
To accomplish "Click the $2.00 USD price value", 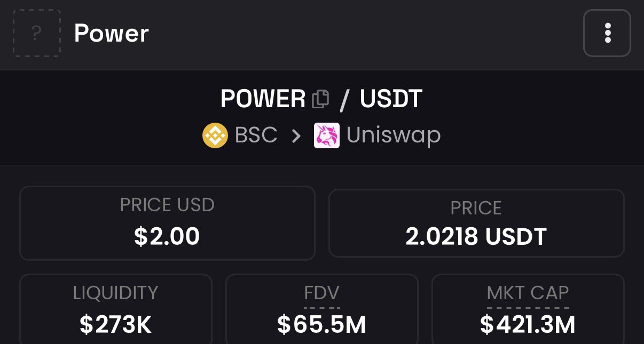I will (x=167, y=236).
